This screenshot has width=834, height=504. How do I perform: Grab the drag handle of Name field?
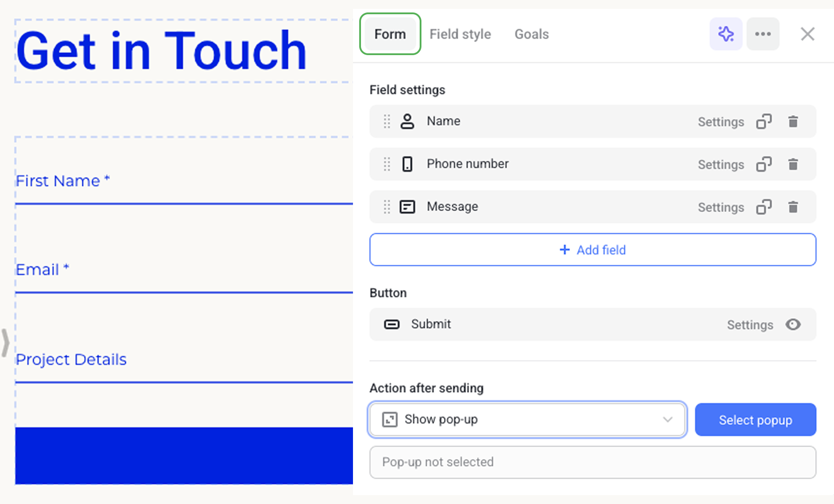[x=387, y=121]
